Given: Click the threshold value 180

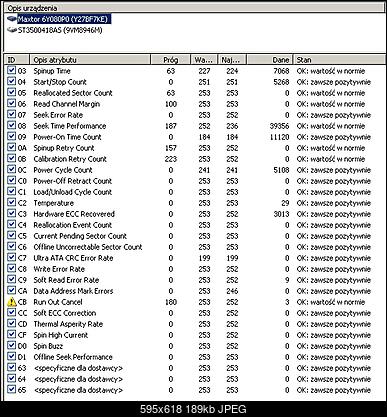Looking at the screenshot, I should tap(171, 302).
